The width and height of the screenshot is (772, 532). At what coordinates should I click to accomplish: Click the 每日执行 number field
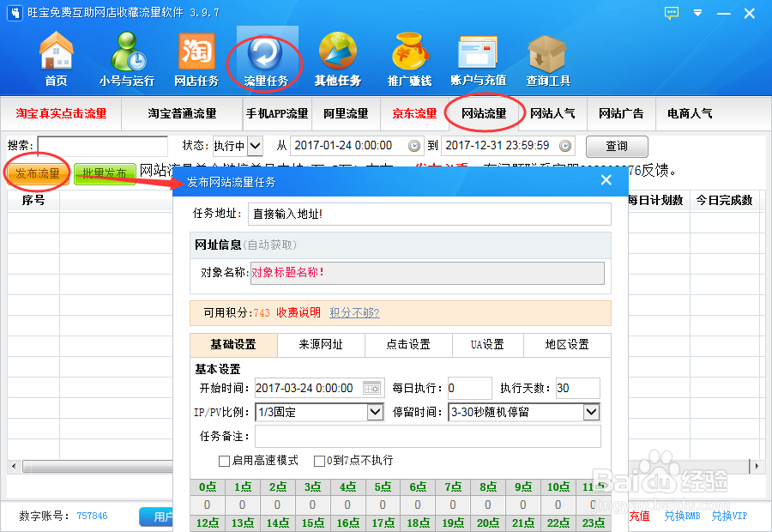pyautogui.click(x=470, y=388)
